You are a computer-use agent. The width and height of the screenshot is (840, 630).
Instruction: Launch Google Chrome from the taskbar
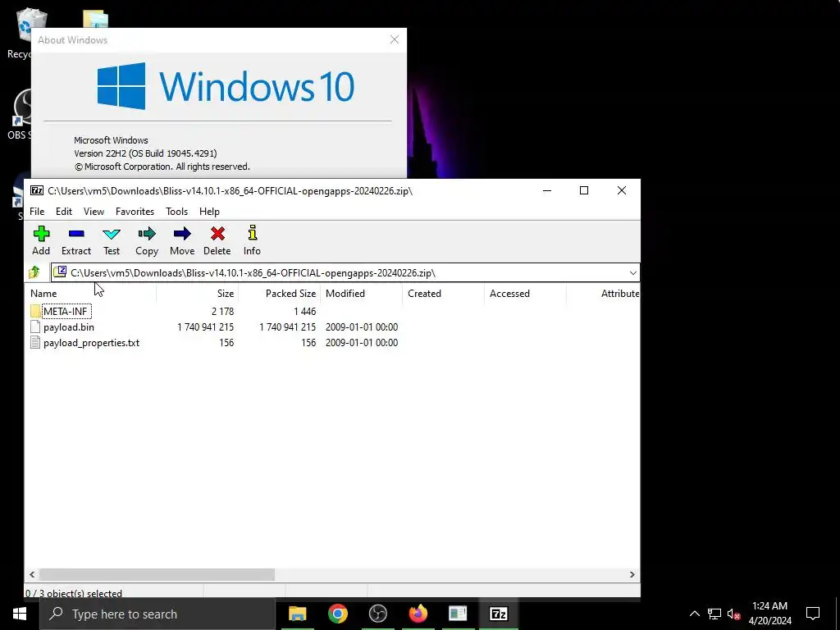(337, 614)
